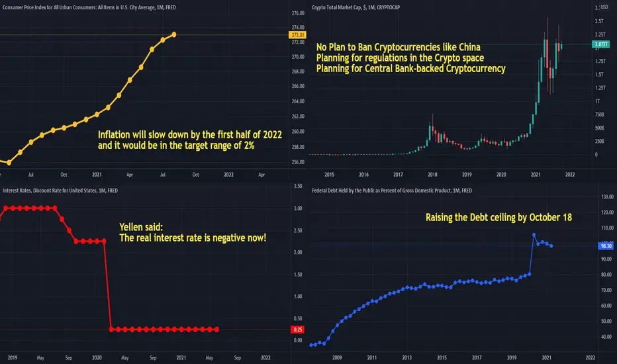Click the inflation slowdown text annotation
The image size is (617, 364).
(189, 140)
